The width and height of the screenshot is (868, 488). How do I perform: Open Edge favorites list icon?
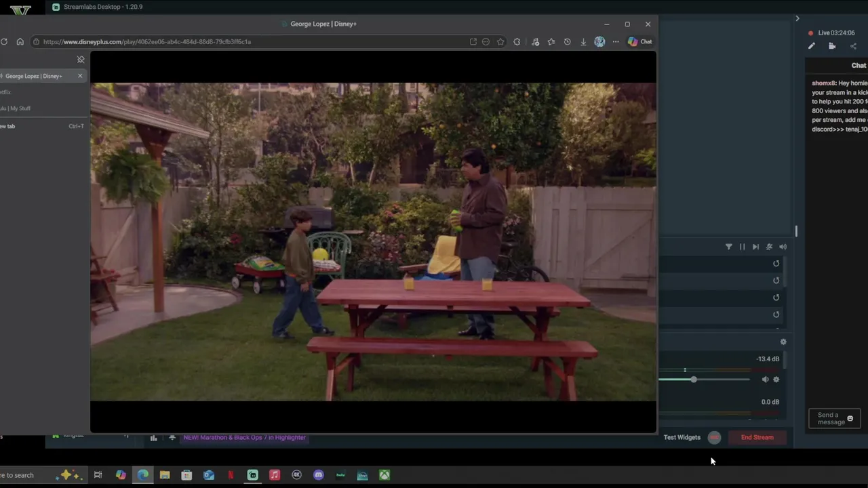[551, 41]
